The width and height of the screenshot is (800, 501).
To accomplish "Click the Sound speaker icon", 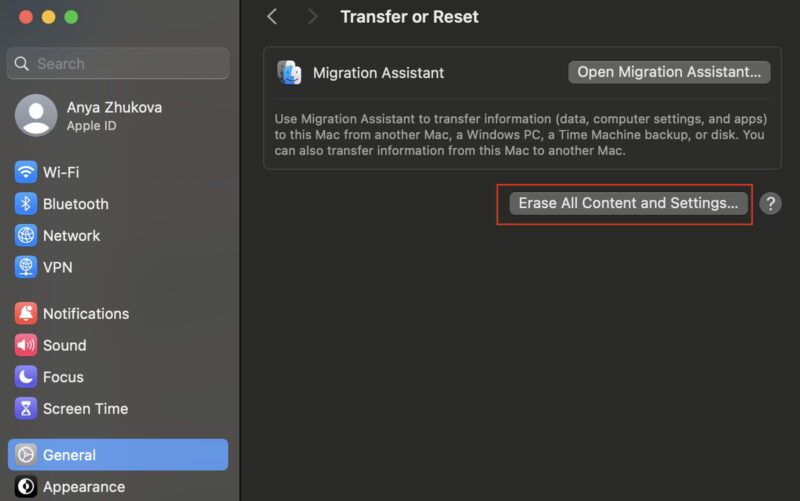I will click(26, 345).
